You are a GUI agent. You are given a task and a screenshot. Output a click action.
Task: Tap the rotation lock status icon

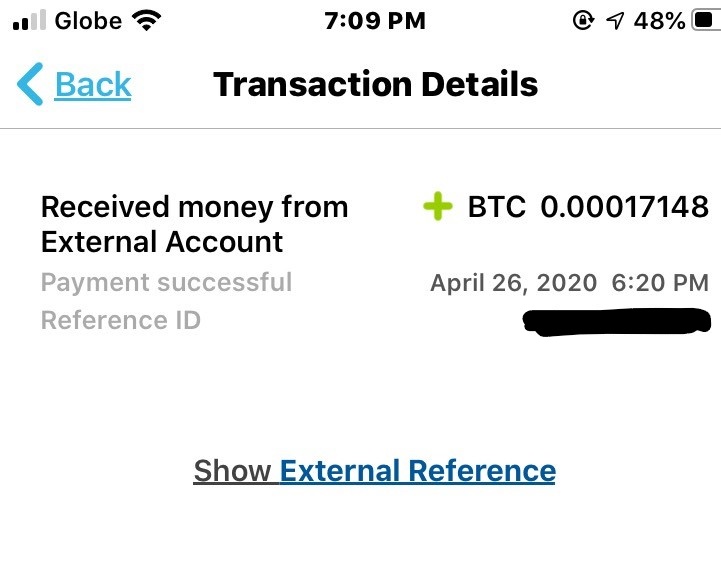click(x=583, y=21)
